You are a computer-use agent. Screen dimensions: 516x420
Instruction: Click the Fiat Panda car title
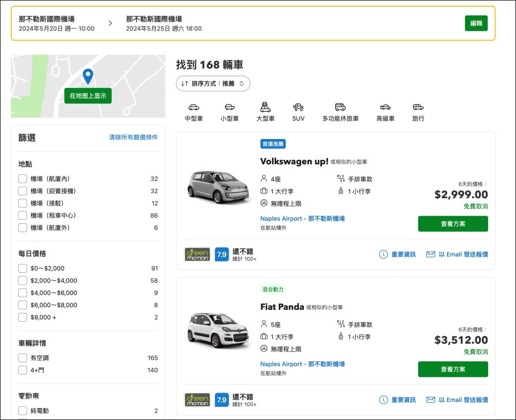pyautogui.click(x=282, y=307)
